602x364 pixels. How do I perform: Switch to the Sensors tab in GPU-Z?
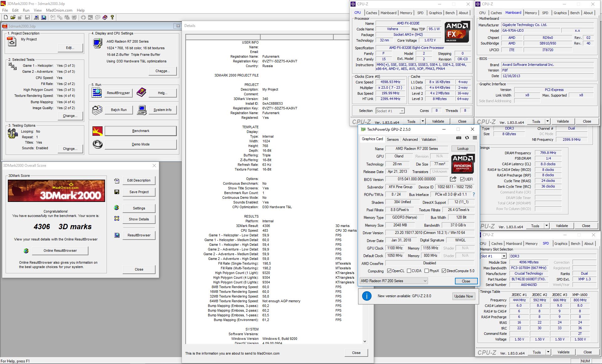pos(393,140)
